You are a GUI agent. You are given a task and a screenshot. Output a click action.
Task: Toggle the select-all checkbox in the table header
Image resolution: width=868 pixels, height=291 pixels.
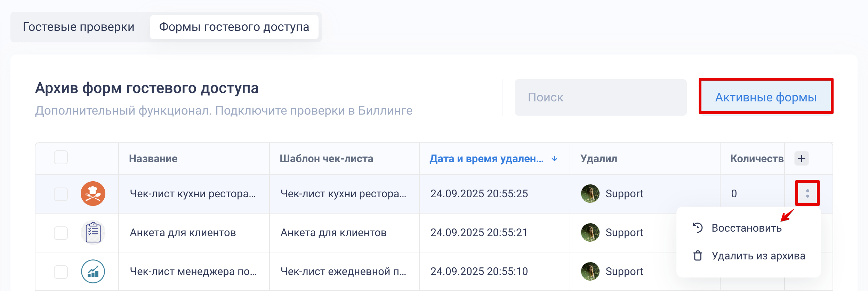pyautogui.click(x=61, y=158)
